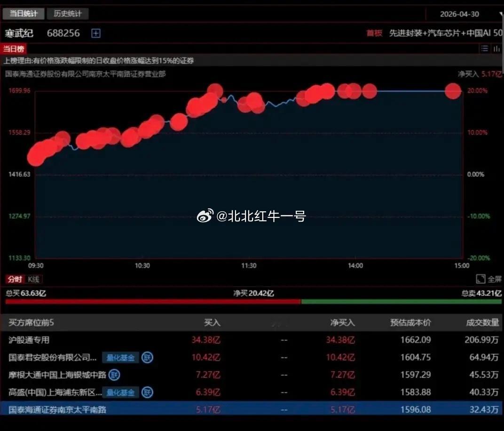Screen dimensions: 504x431
Task: Select the 当日榜 tab
Action: 13,49
